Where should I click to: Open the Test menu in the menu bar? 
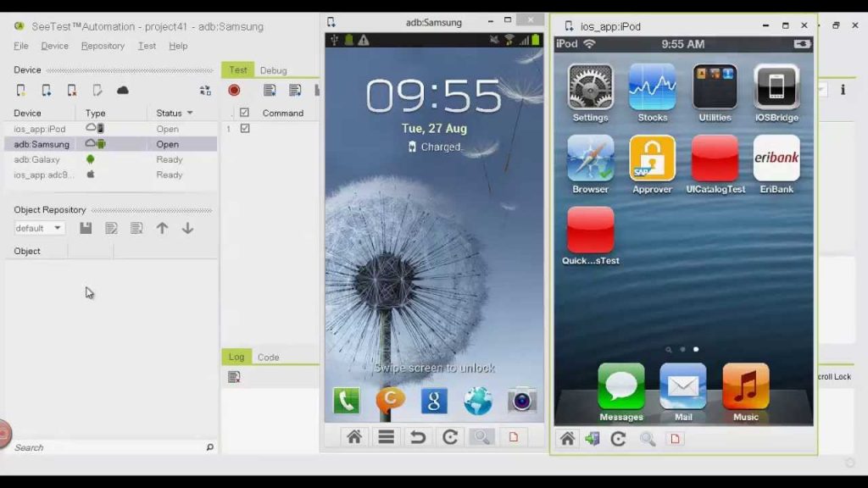pos(147,46)
